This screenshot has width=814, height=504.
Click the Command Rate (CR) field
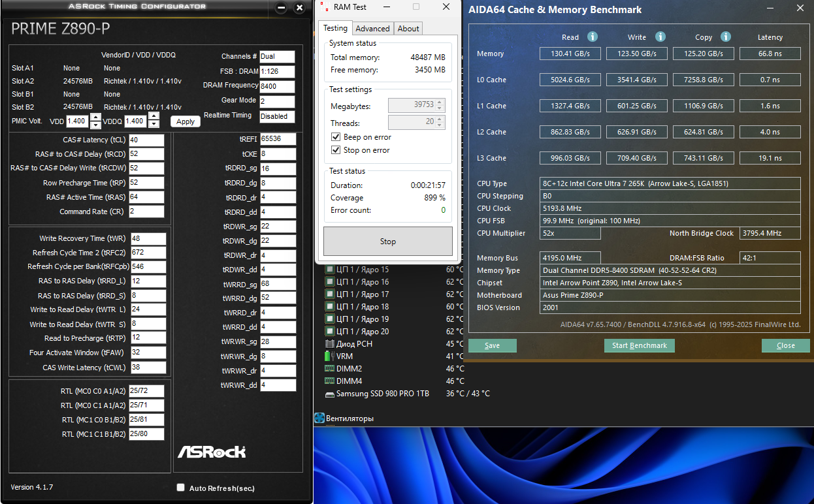point(146,212)
